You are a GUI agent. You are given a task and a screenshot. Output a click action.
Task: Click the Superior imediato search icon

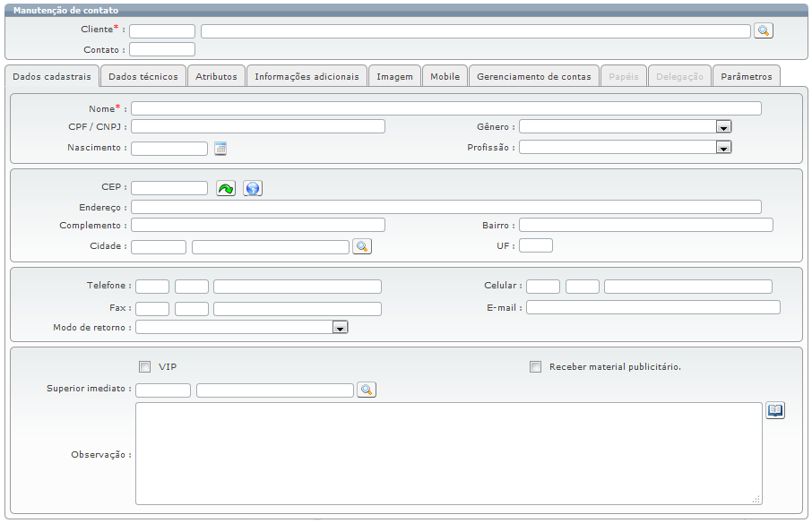pos(366,390)
